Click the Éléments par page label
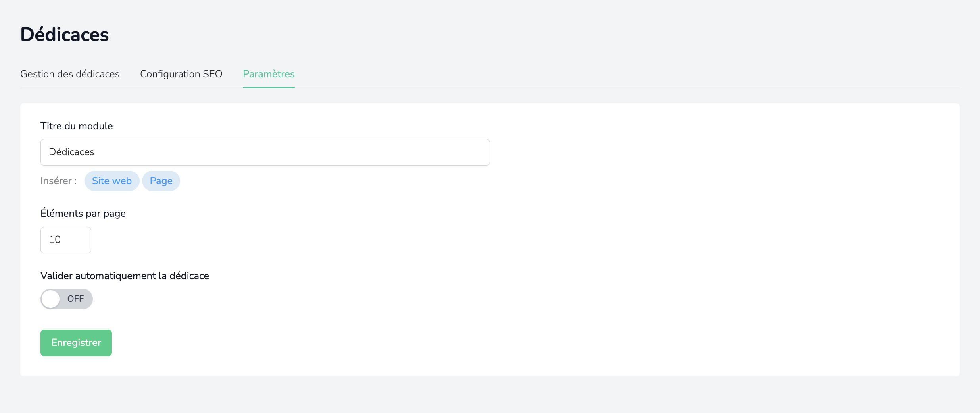This screenshot has height=413, width=980. (83, 214)
